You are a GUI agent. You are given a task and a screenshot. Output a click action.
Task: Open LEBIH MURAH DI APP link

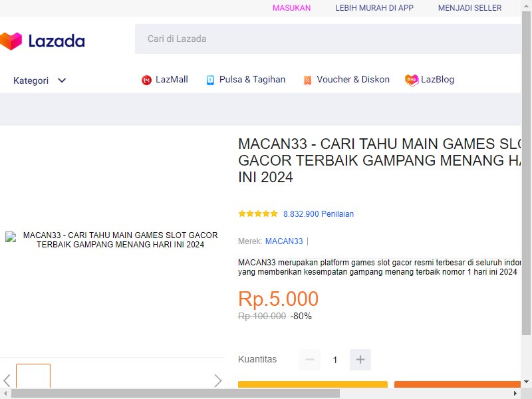pos(374,8)
